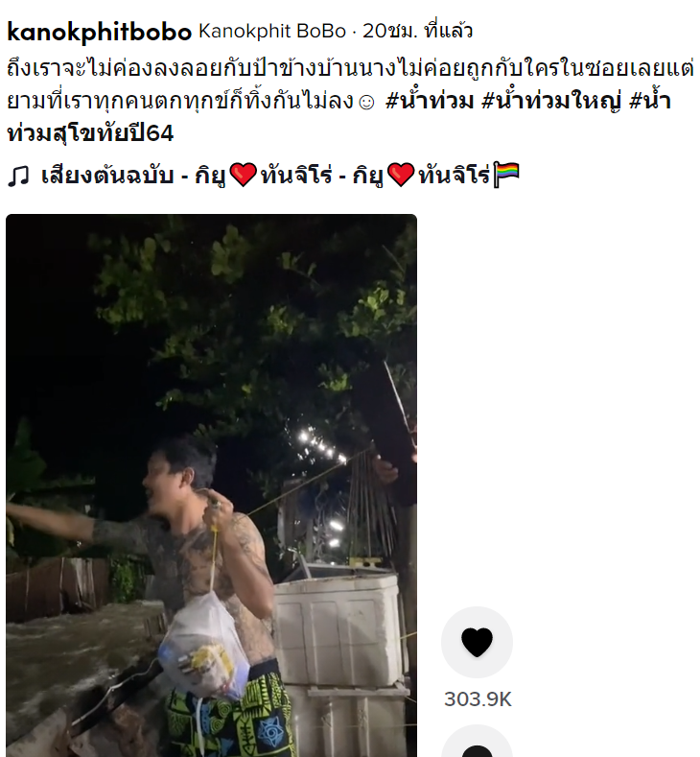Click the second กิยู ทันจิโร่ artist name
Image resolution: width=700 pixels, height=757 pixels.
421,176
